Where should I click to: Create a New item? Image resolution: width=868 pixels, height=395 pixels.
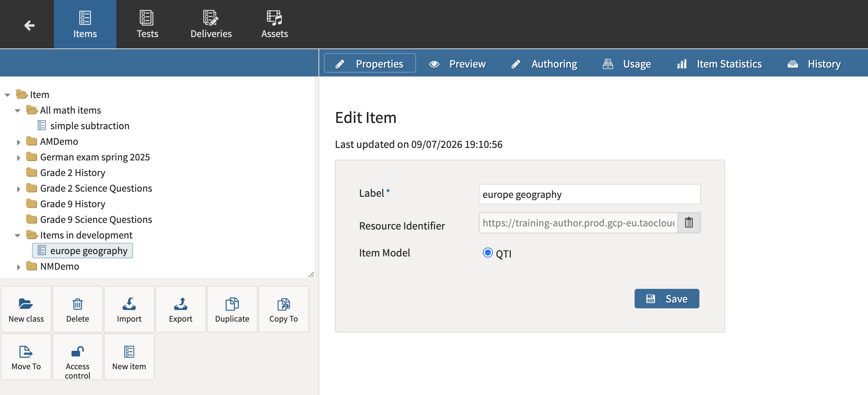coord(129,357)
